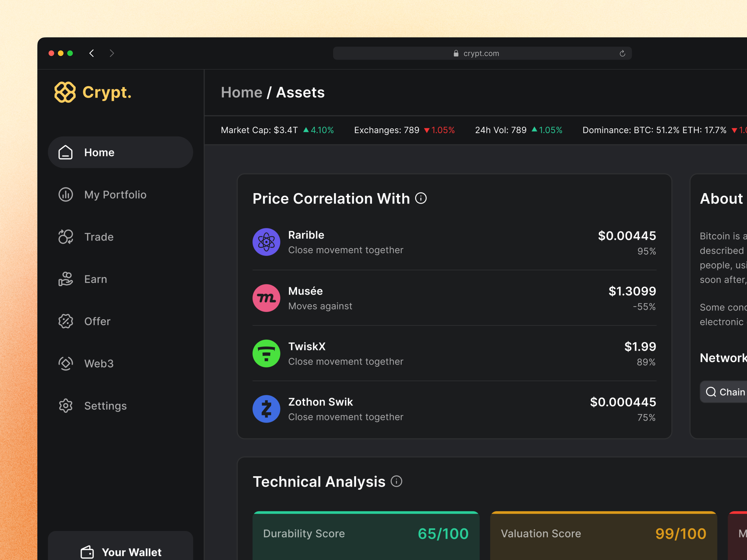Screen dimensions: 747x560
Task: Click the Musée token icon
Action: pyautogui.click(x=266, y=298)
